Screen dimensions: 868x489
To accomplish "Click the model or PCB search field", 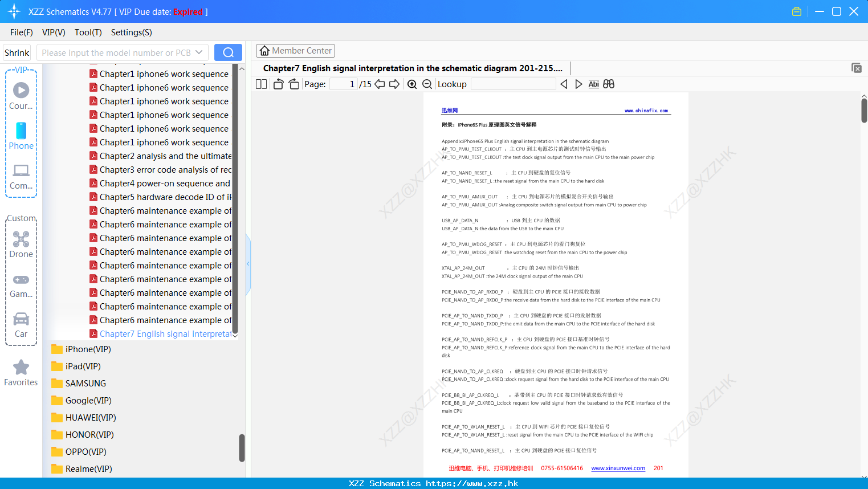I will tap(116, 52).
